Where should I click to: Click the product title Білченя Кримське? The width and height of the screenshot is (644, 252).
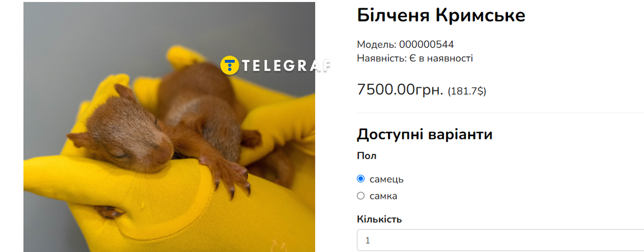pyautogui.click(x=441, y=16)
